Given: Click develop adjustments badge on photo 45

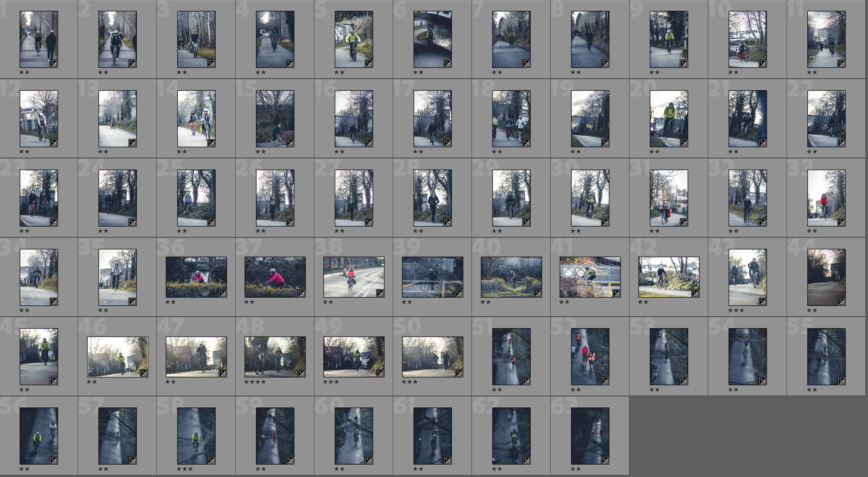Looking at the screenshot, I should click(x=54, y=381).
